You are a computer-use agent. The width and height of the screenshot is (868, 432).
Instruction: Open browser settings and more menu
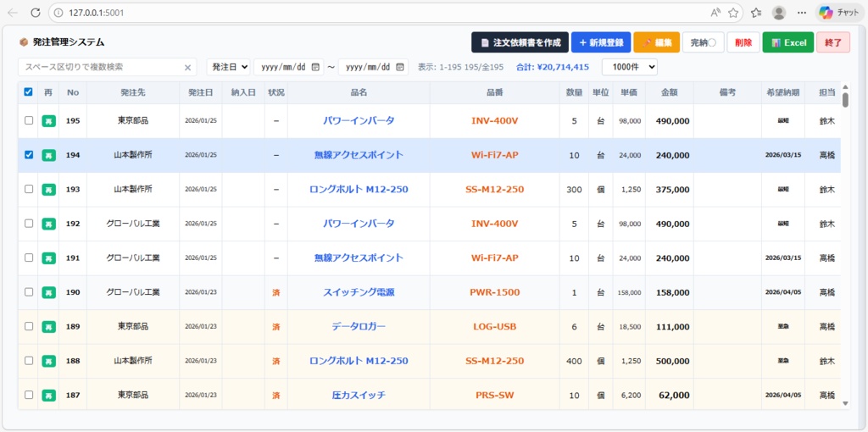(x=802, y=13)
